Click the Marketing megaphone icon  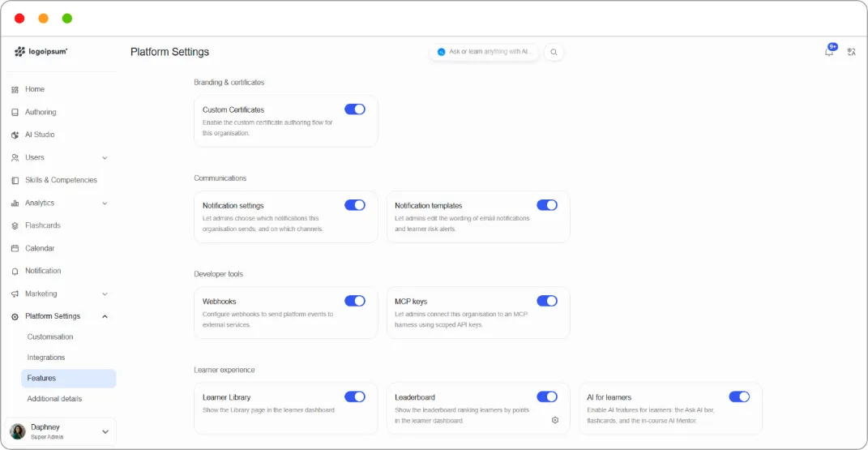coord(15,294)
